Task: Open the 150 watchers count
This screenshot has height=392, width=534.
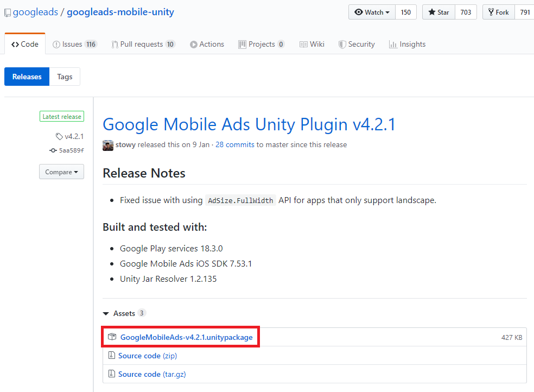Action: click(x=406, y=12)
